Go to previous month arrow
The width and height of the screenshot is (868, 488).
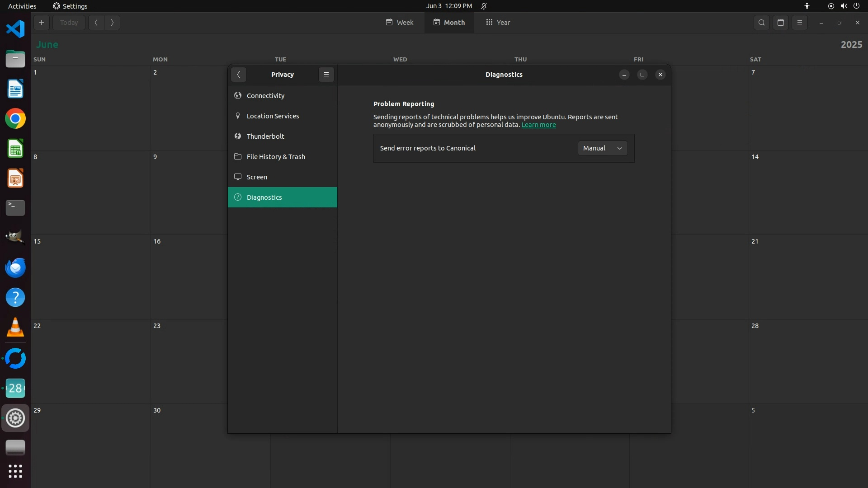(x=96, y=23)
